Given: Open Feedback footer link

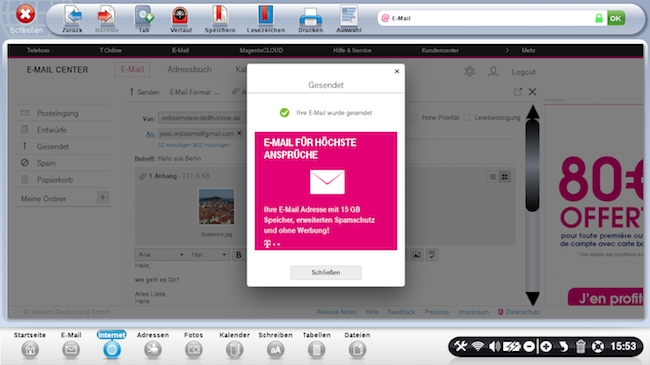Looking at the screenshot, I should click(x=401, y=312).
